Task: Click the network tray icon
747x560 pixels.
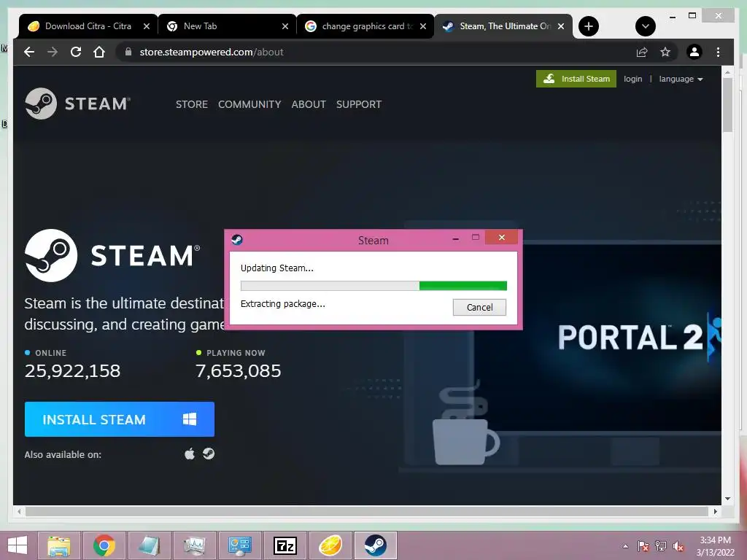Action: 661,546
